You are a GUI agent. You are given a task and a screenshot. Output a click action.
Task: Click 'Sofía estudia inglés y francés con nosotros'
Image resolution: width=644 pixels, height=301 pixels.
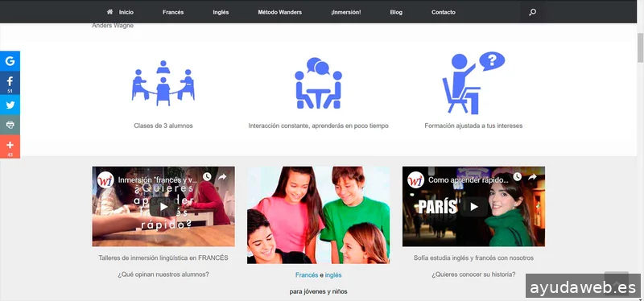point(473,258)
